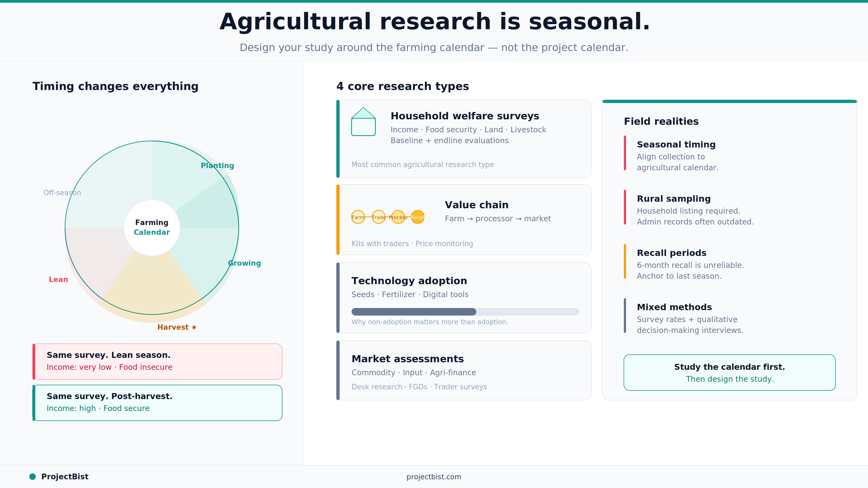Click the Rural sampling heading
The width and height of the screenshot is (868, 488).
[x=674, y=199]
